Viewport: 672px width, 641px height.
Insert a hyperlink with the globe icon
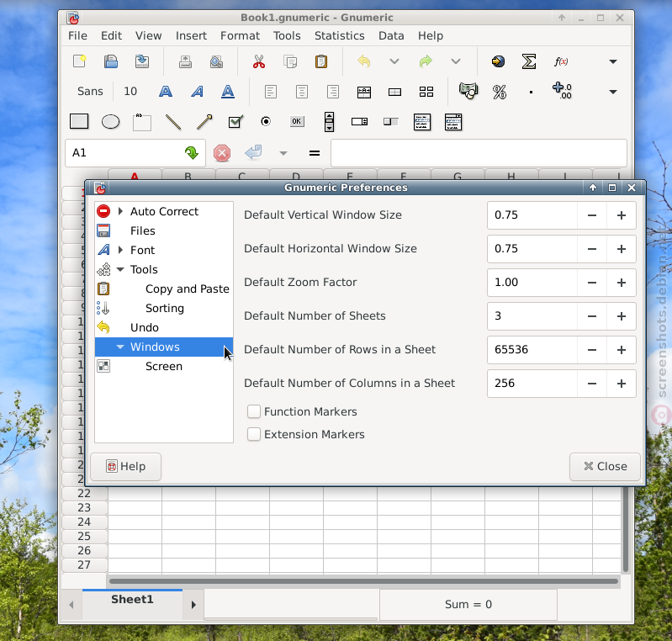point(498,61)
